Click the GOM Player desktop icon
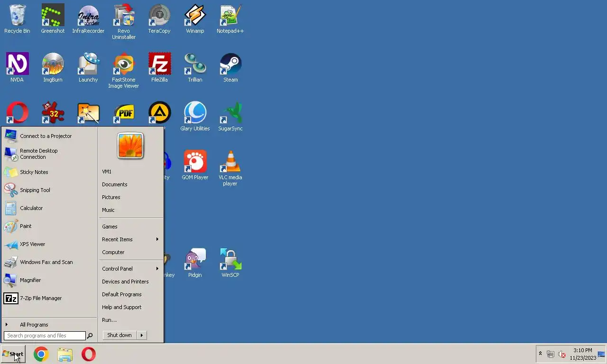The height and width of the screenshot is (364, 607). [x=195, y=165]
